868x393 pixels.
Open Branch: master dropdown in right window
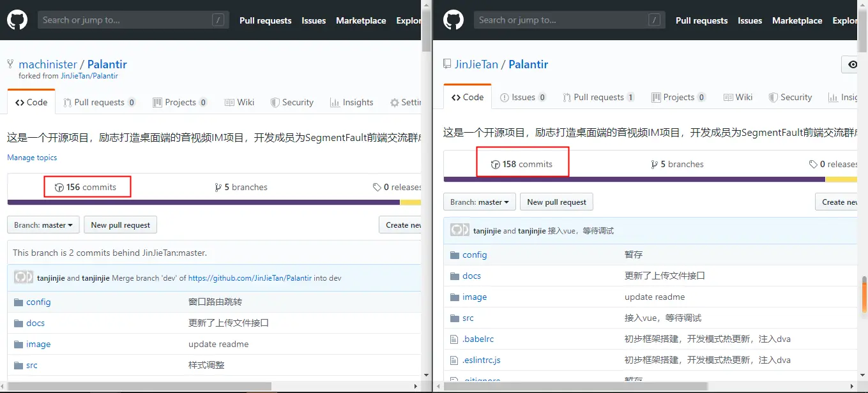point(480,202)
